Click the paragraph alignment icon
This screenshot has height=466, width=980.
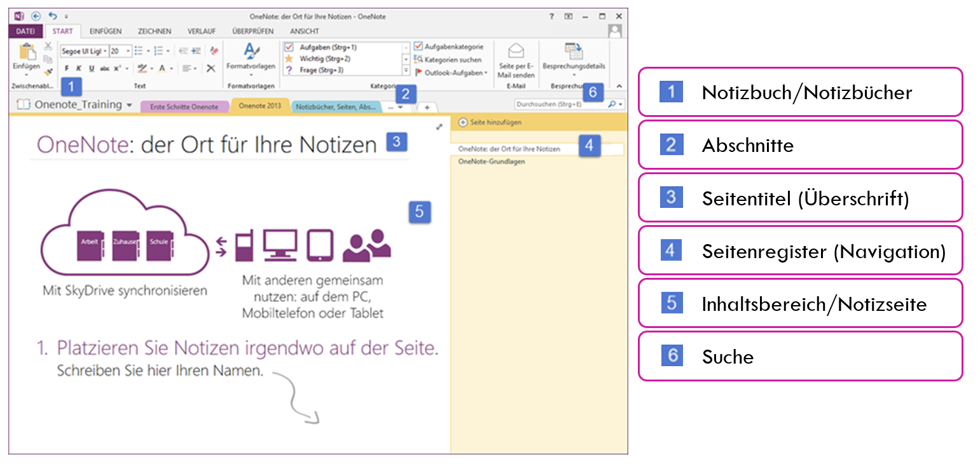(x=186, y=68)
